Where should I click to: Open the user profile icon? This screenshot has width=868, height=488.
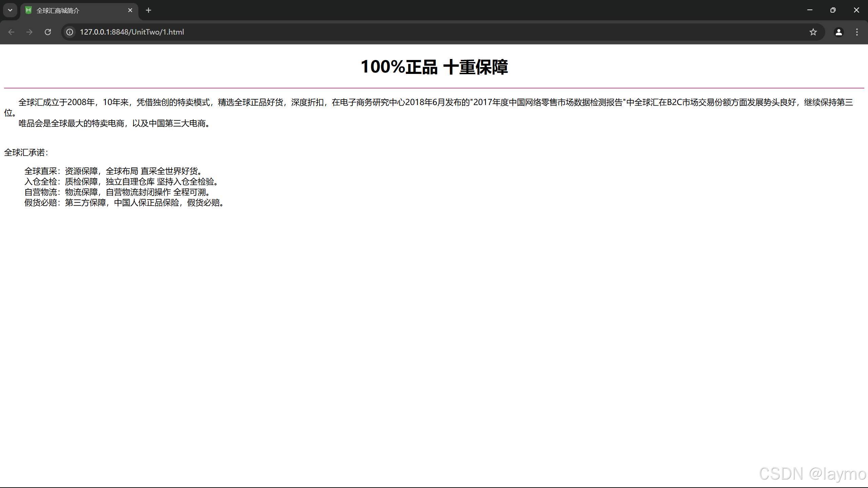[x=839, y=32]
